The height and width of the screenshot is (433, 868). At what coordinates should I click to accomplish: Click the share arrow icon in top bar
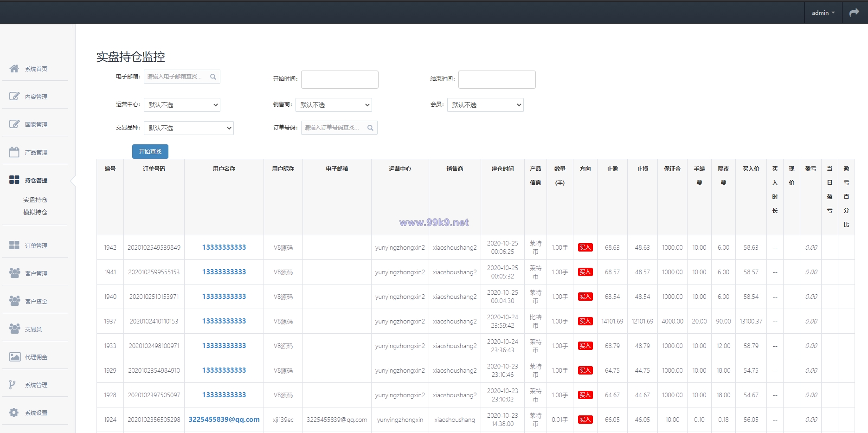pos(854,13)
